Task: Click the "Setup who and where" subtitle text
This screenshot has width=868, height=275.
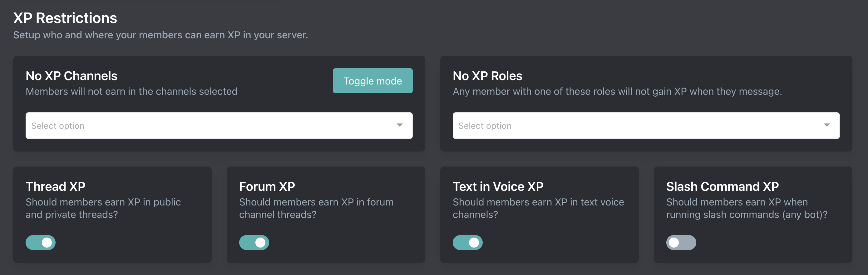Action: click(160, 35)
